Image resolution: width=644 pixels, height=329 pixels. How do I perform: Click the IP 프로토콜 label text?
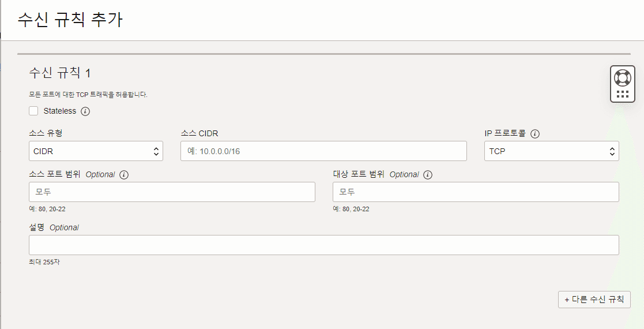pyautogui.click(x=505, y=133)
